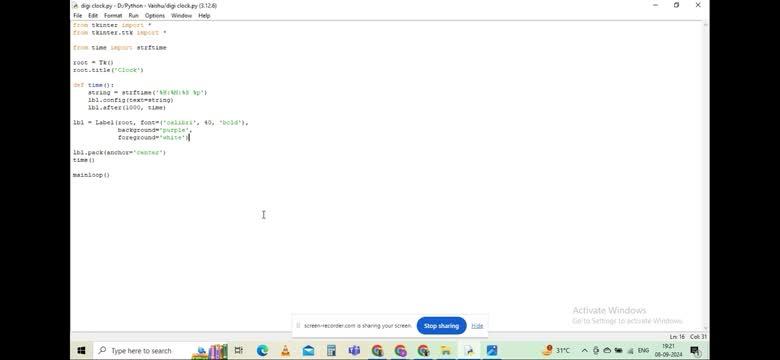Open the Options menu
This screenshot has height=360, width=780.
click(x=155, y=16)
